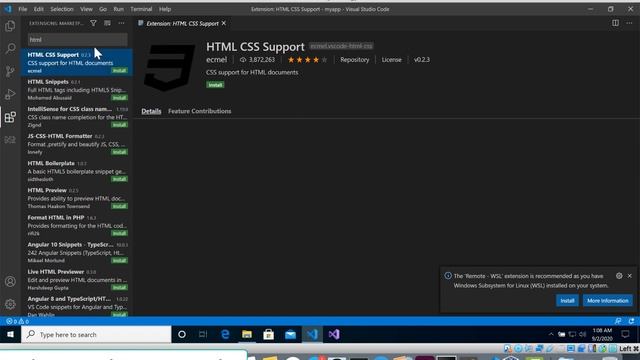
Task: Open Task View on the taskbar
Action: tap(203, 335)
